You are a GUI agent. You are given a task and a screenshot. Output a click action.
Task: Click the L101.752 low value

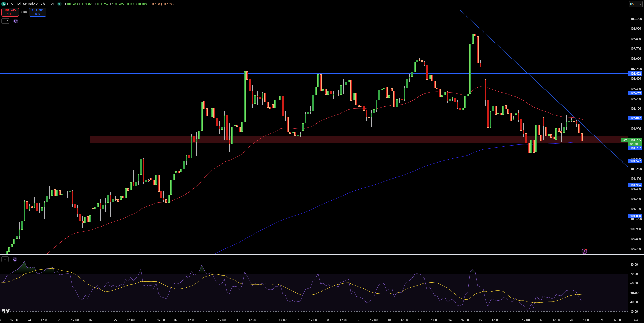pos(102,4)
